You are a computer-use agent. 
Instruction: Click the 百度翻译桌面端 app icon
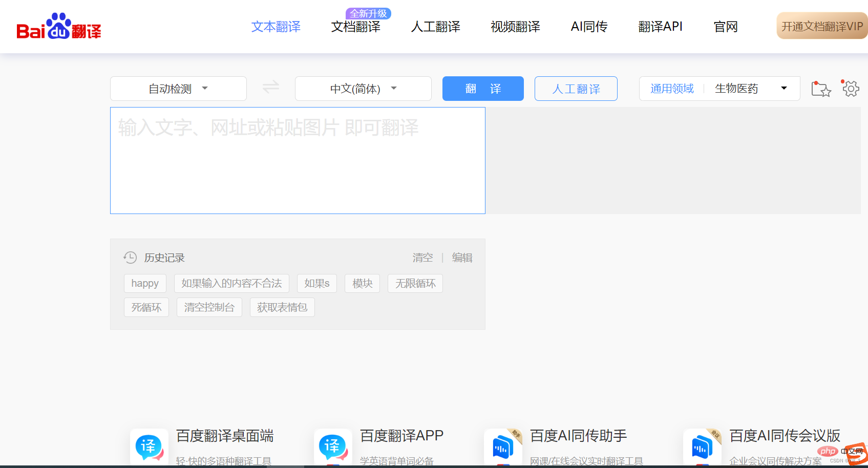pyautogui.click(x=149, y=447)
